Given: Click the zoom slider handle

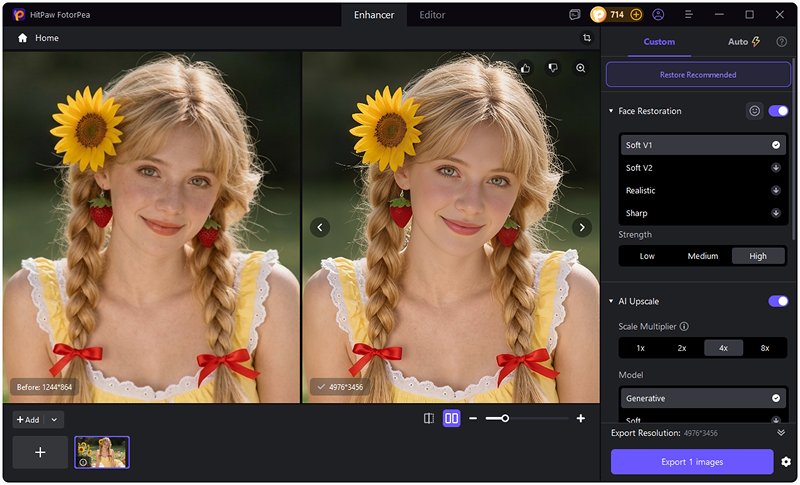Looking at the screenshot, I should (x=505, y=419).
